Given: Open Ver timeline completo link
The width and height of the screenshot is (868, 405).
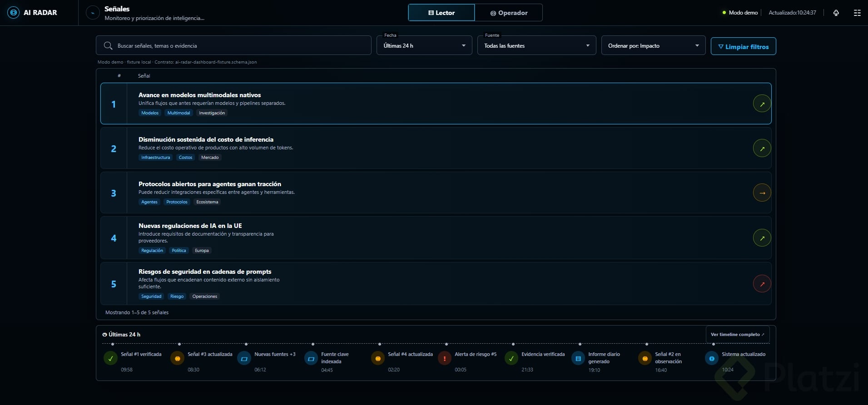Looking at the screenshot, I should pos(738,335).
